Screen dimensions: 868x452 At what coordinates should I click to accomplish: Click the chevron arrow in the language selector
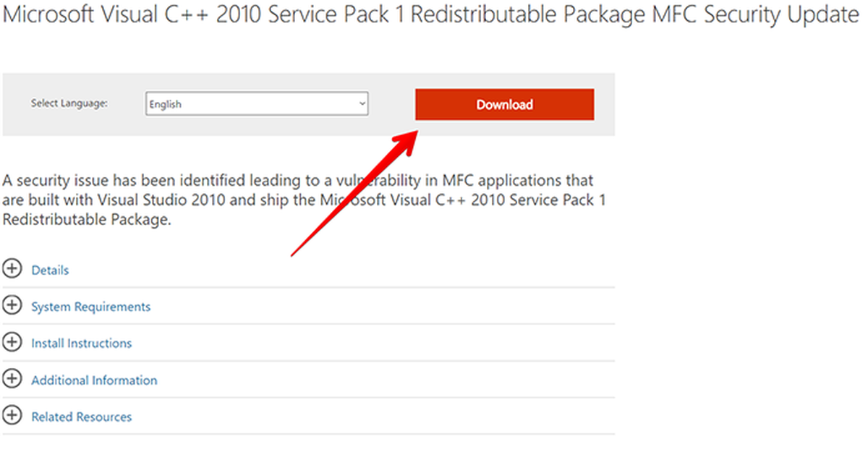(362, 104)
